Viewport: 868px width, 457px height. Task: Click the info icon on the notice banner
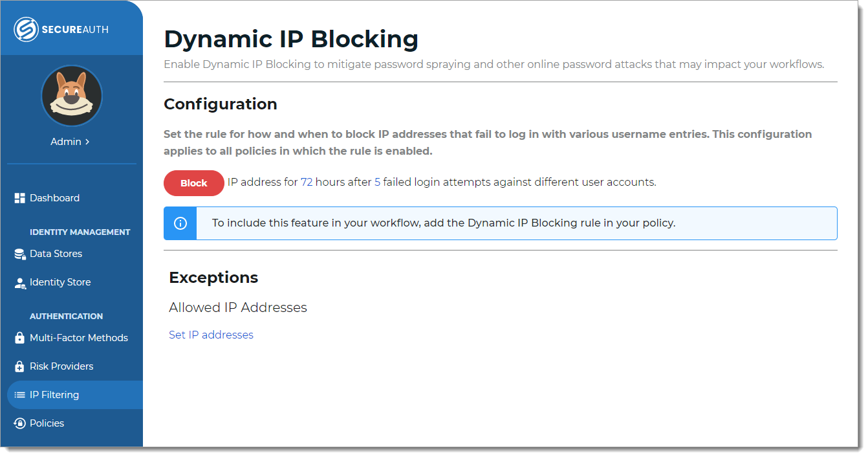point(180,223)
